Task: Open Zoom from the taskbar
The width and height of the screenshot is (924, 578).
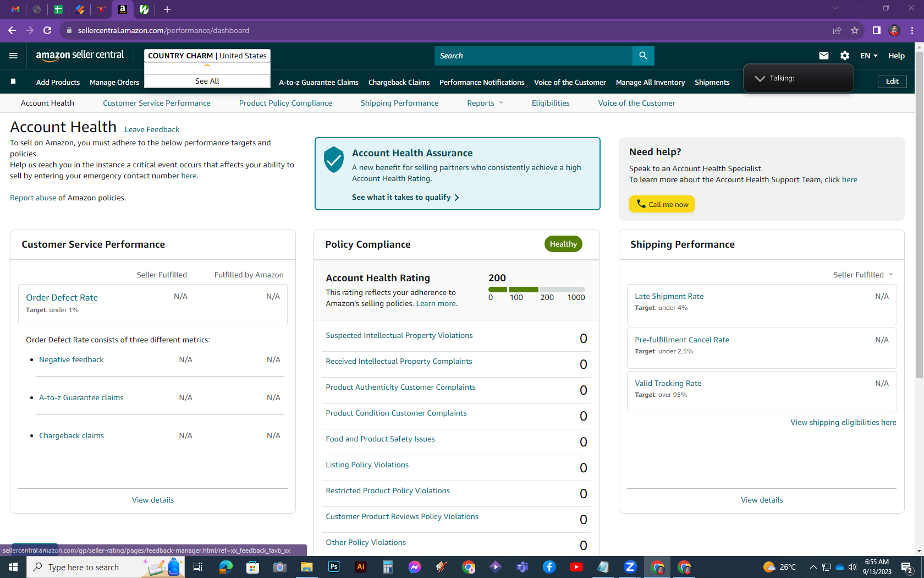Action: 630,567
